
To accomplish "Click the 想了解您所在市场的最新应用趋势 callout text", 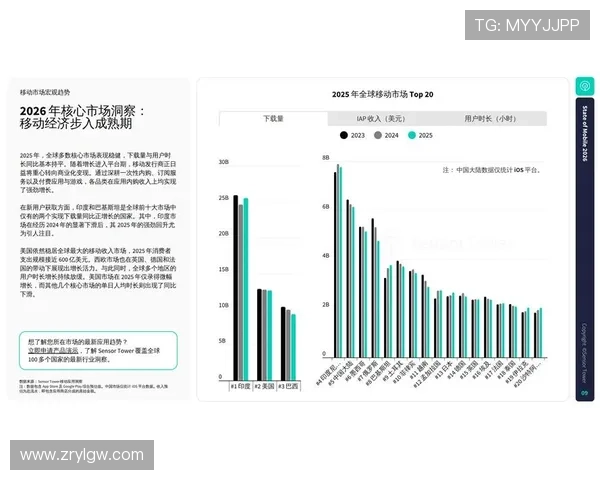I will click(x=78, y=342).
